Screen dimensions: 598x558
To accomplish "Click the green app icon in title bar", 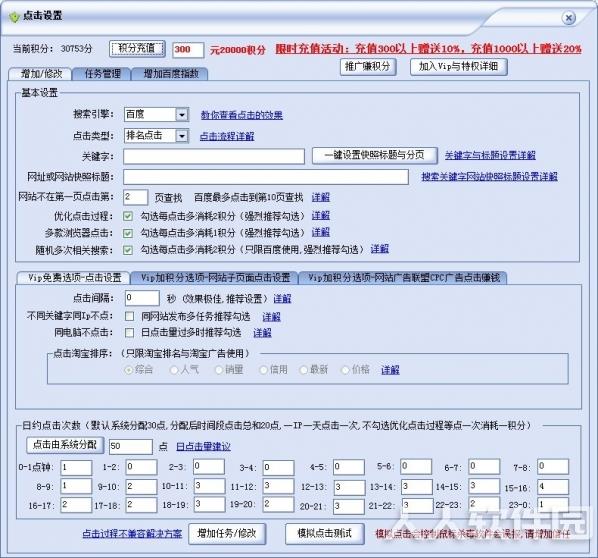I will pos(14,17).
